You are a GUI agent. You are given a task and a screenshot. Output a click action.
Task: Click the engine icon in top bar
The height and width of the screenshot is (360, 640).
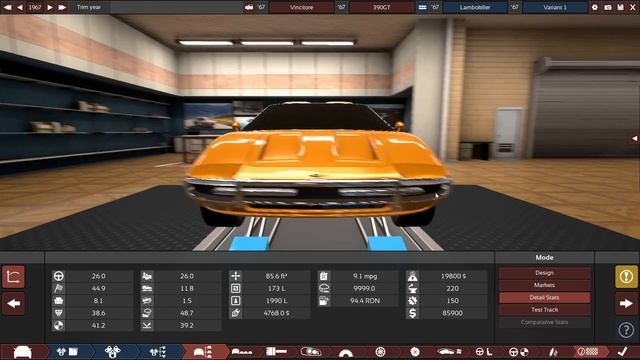pyautogui.click(x=422, y=7)
